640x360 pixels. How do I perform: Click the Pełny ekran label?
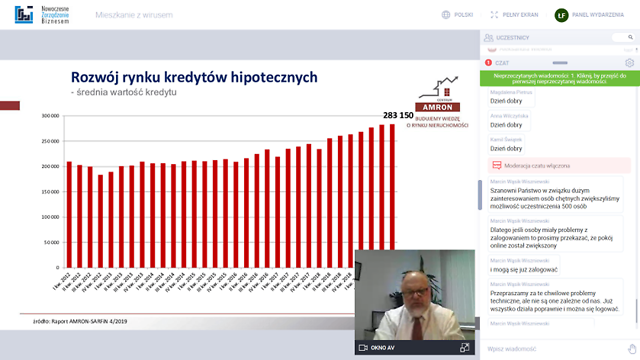520,15
